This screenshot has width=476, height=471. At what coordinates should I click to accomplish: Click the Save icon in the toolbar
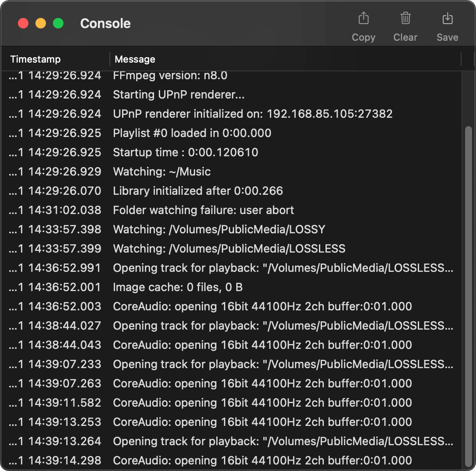(x=447, y=19)
